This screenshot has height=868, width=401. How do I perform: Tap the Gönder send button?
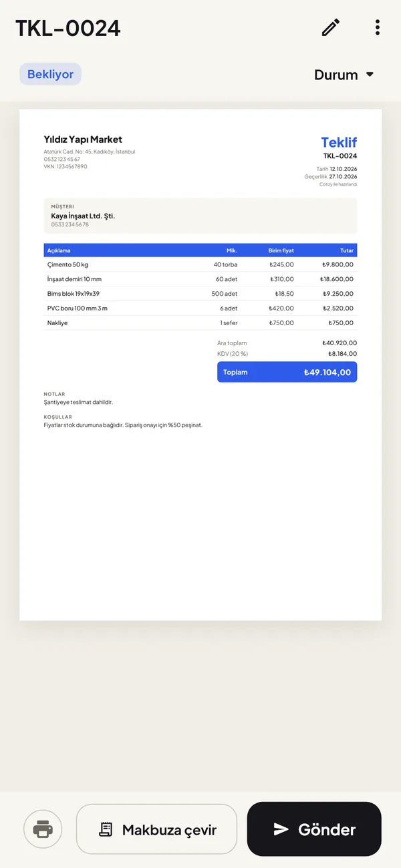[314, 829]
